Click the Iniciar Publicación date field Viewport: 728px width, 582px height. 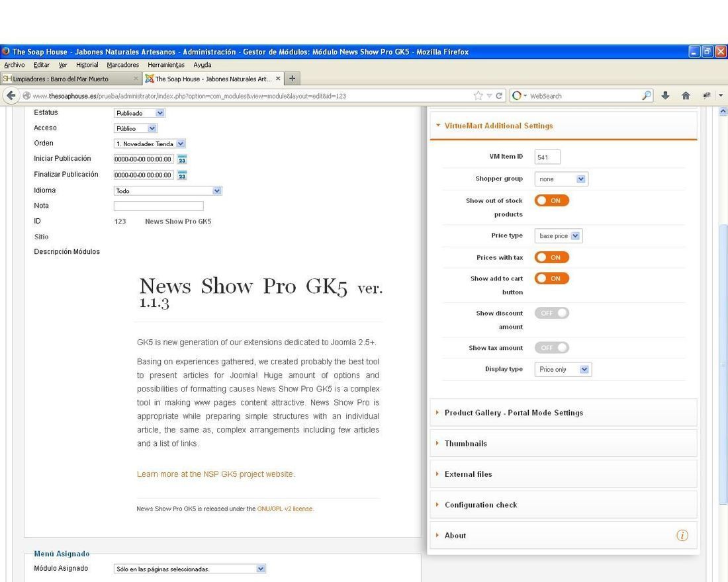[x=144, y=159]
